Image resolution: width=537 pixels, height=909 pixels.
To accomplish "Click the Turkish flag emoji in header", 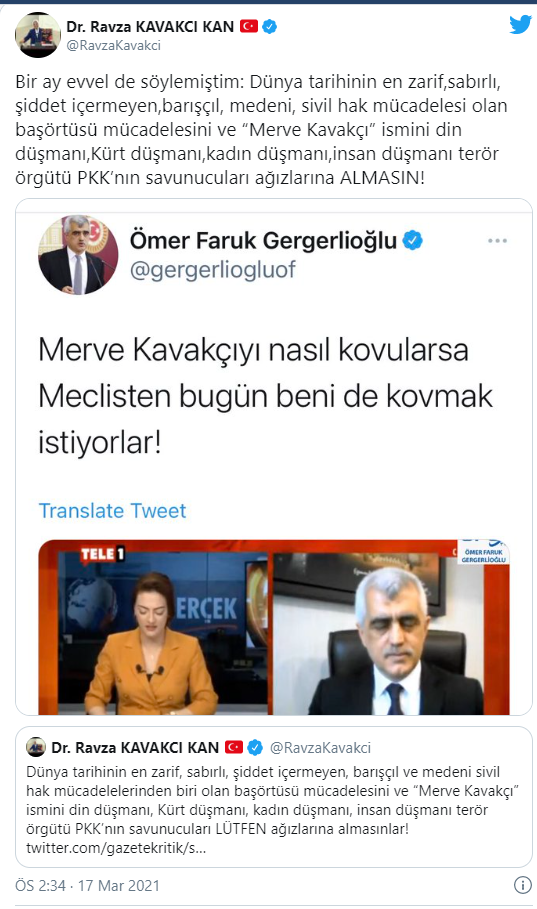I will 249,26.
